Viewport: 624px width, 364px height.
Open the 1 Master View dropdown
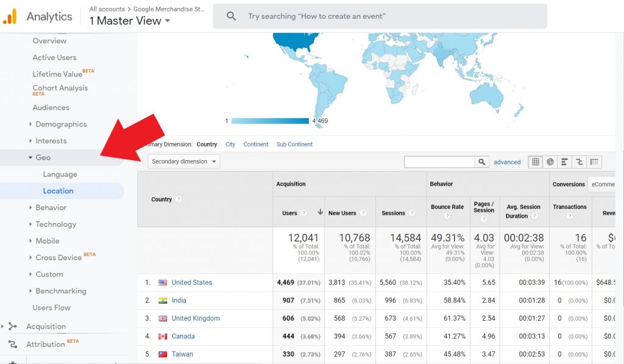[x=130, y=21]
